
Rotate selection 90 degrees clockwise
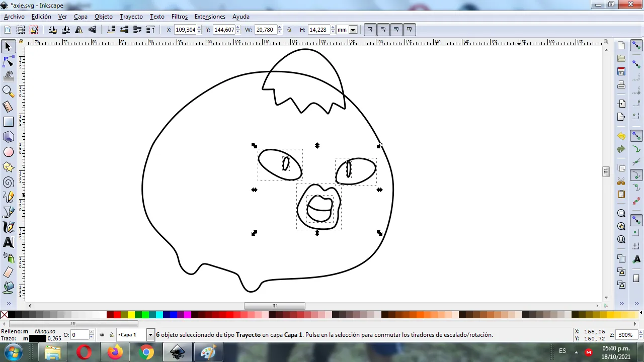click(66, 30)
